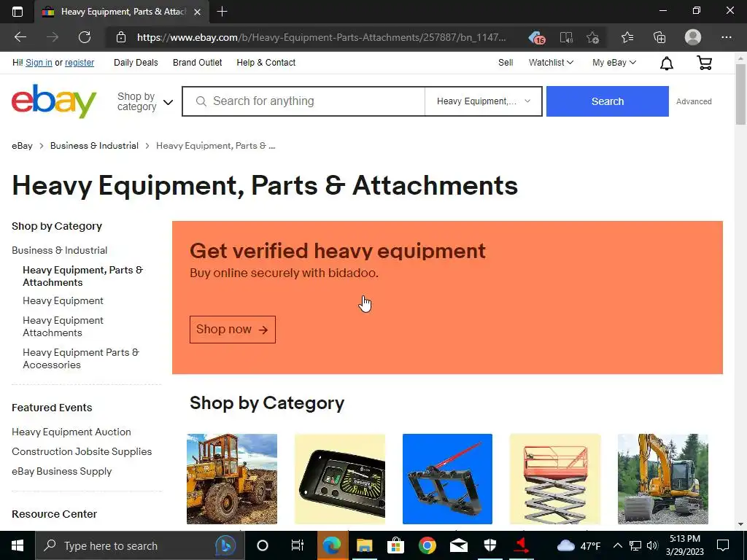The height and width of the screenshot is (560, 747).
Task: Open the Heavy Equipment search category selector
Action: pyautogui.click(x=483, y=101)
